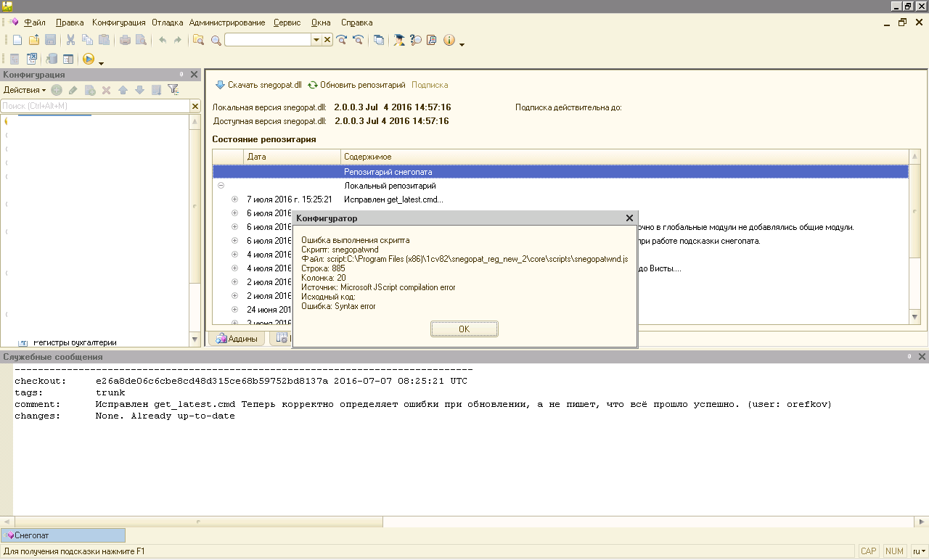Open the Конфигурация menu
The image size is (929, 560).
[118, 22]
